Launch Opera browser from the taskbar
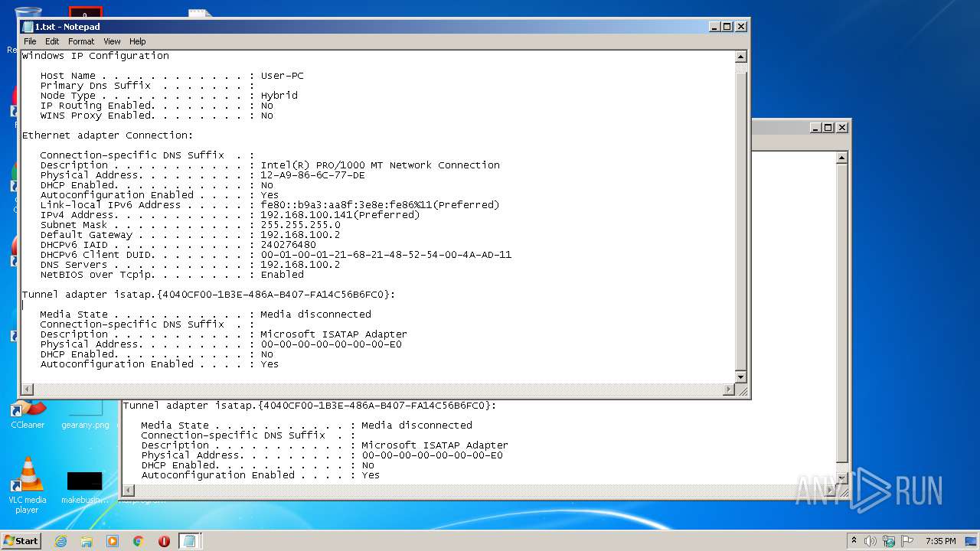 coord(164,541)
